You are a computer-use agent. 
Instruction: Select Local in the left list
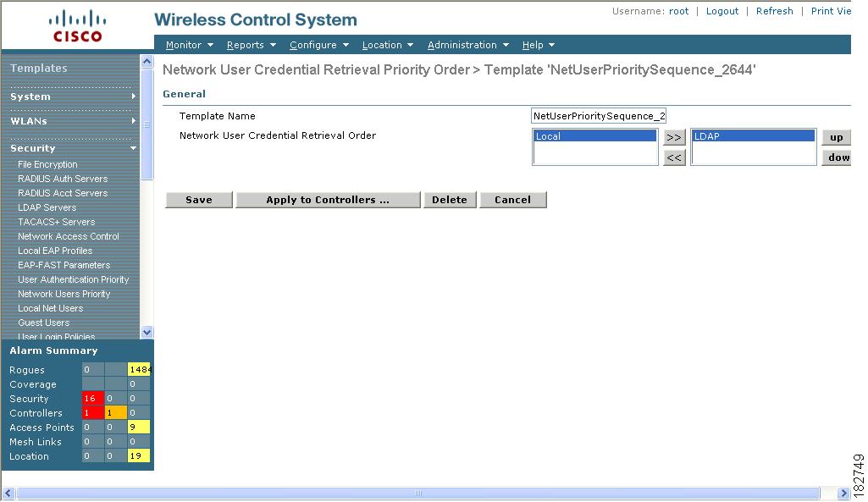[x=595, y=136]
